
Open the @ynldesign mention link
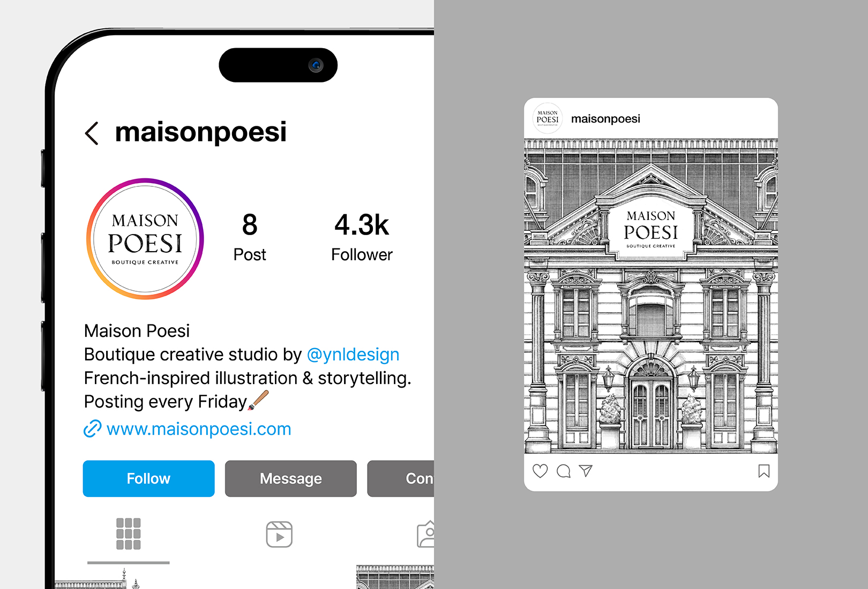click(353, 354)
